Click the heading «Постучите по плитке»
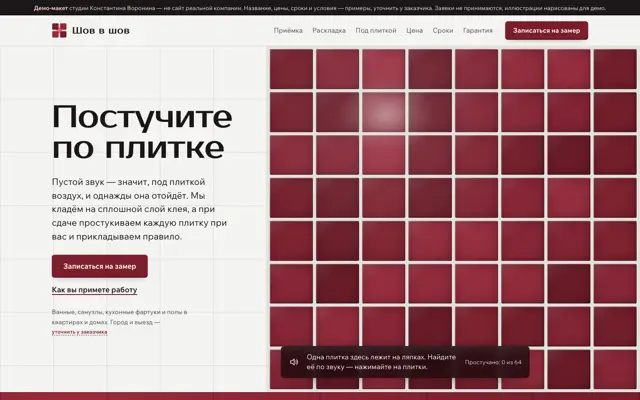 (x=142, y=131)
